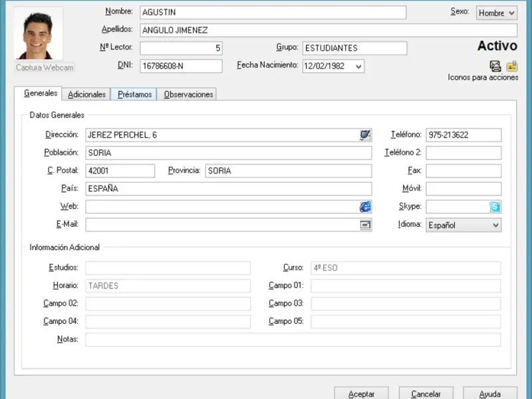Image resolution: width=532 pixels, height=399 pixels.
Task: Click the Teléfono field with 975-213622
Action: pos(464,135)
